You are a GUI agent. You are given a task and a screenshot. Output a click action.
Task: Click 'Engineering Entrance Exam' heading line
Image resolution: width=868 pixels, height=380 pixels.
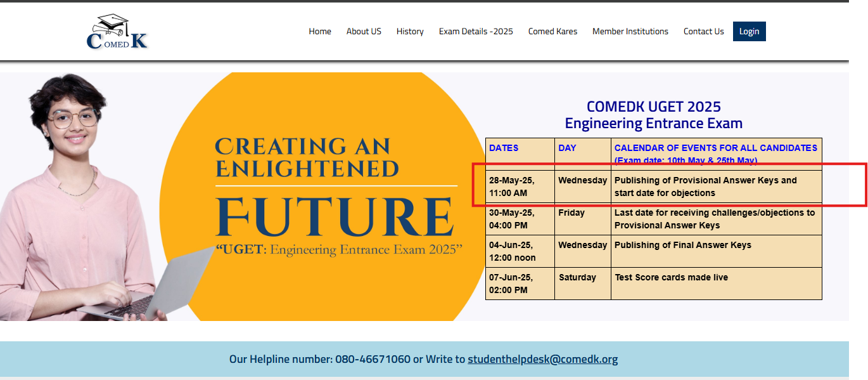click(x=654, y=123)
